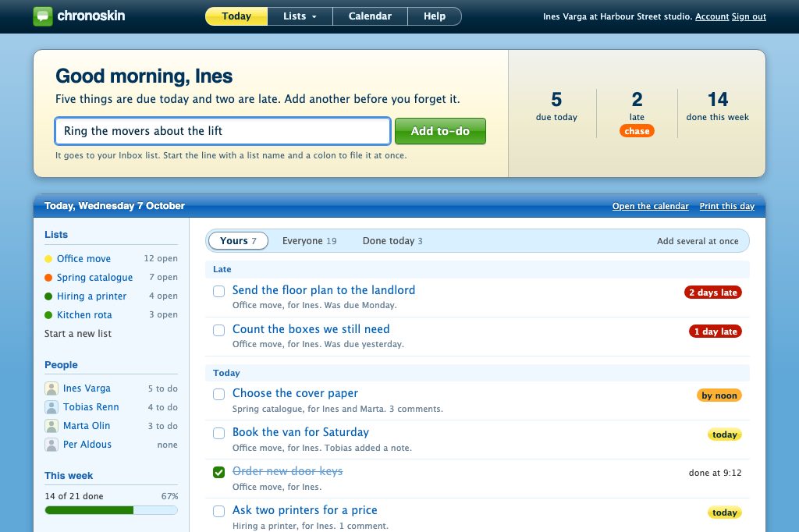The image size is (799, 532).
Task: Click the 14 of 21 done text
Action: (74, 496)
